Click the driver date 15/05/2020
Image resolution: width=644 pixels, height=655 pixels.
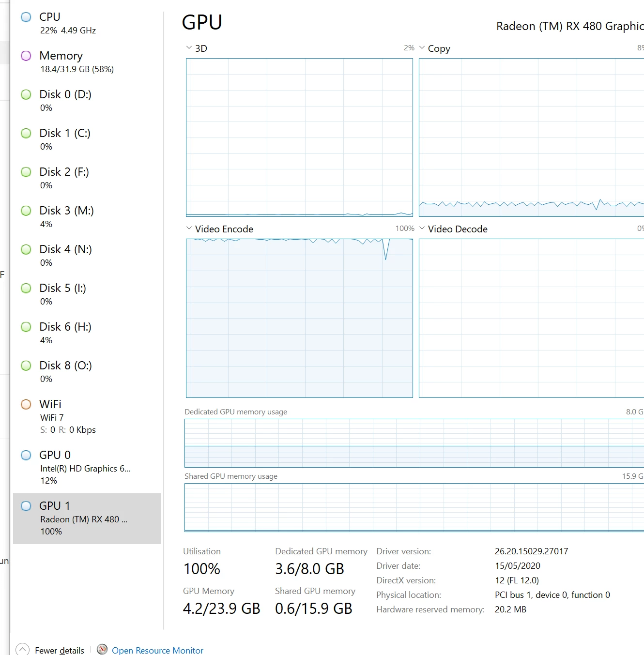(517, 566)
